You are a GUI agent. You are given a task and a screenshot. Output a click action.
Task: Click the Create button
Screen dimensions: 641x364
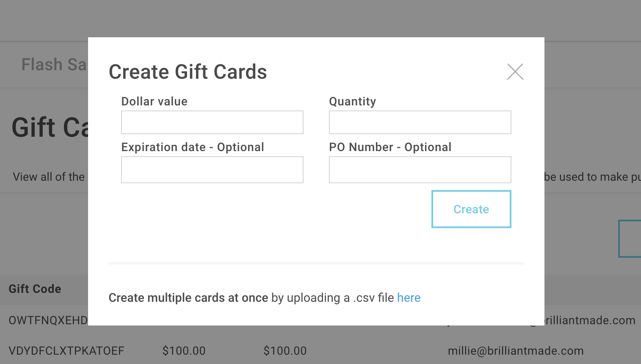(471, 209)
